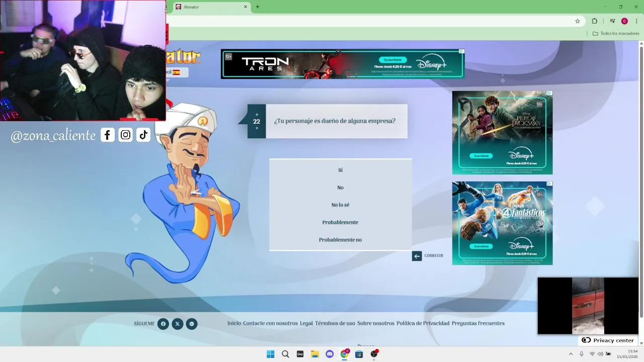Open the Live app in the taskbar
Image resolution: width=644 pixels, height=362 pixels.
[x=300, y=354]
